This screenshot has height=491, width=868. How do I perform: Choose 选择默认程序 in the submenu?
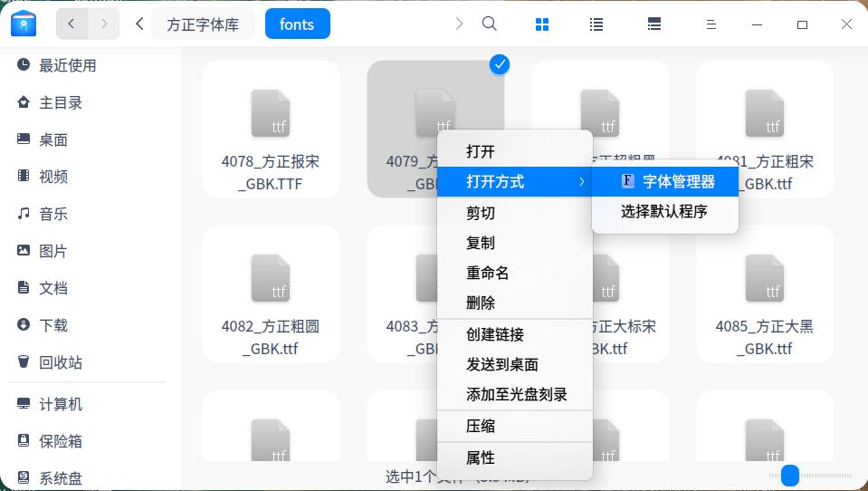665,211
